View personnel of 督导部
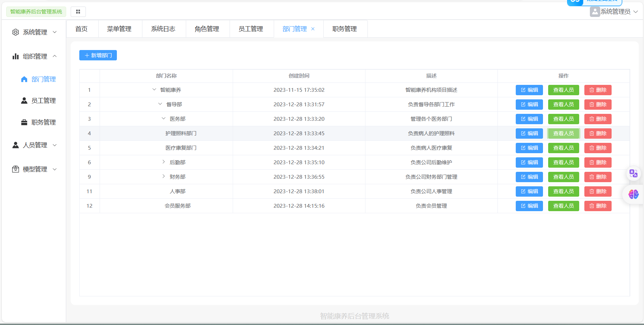Viewport: 644px width, 325px height. (x=564, y=105)
